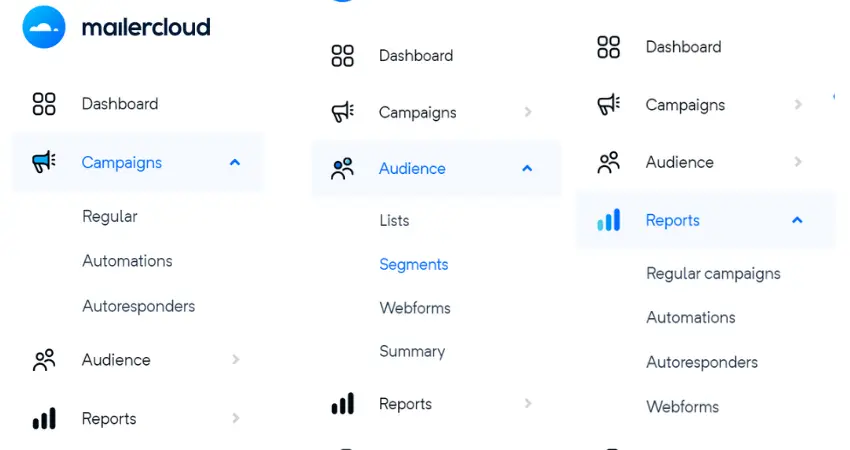This screenshot has width=850, height=450.
Task: Expand Reports with the right chevron, left panel
Action: 236,418
